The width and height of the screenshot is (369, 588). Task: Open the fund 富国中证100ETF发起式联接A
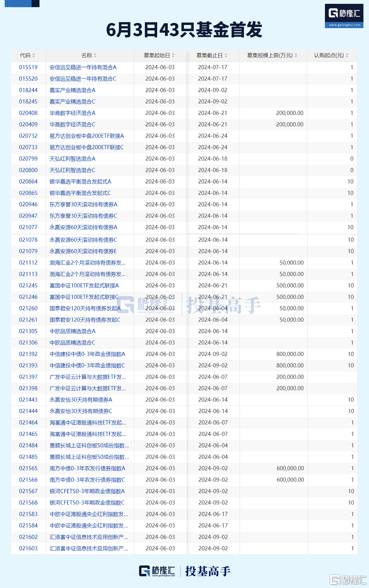pos(84,286)
